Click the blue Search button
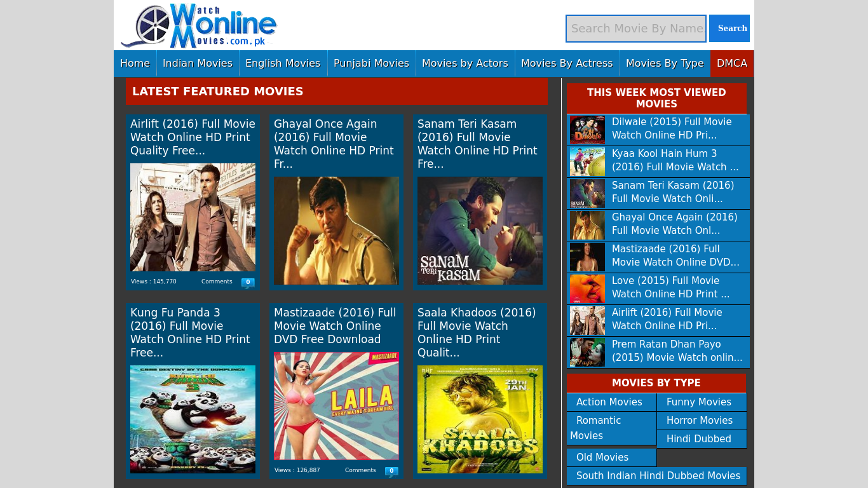 pos(729,29)
